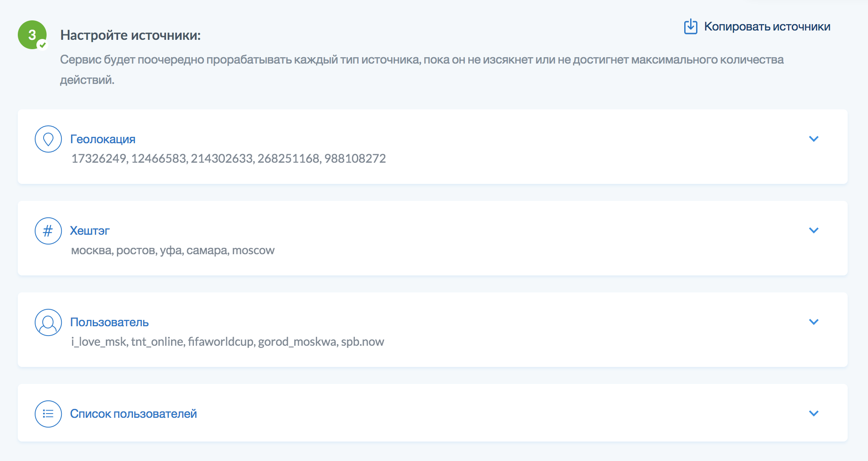Expand the Список пользователей chevron

click(813, 414)
